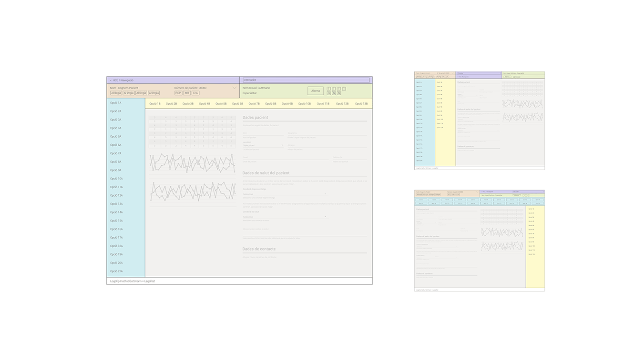Click Nom i Cognom Pacient label
Viewport: 644px width, 362px height.
point(124,88)
